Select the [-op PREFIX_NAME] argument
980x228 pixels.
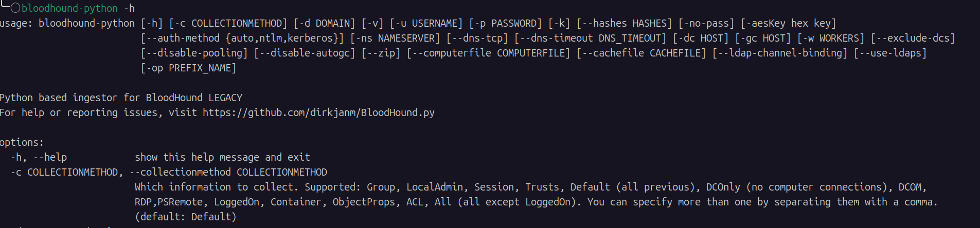coord(188,68)
